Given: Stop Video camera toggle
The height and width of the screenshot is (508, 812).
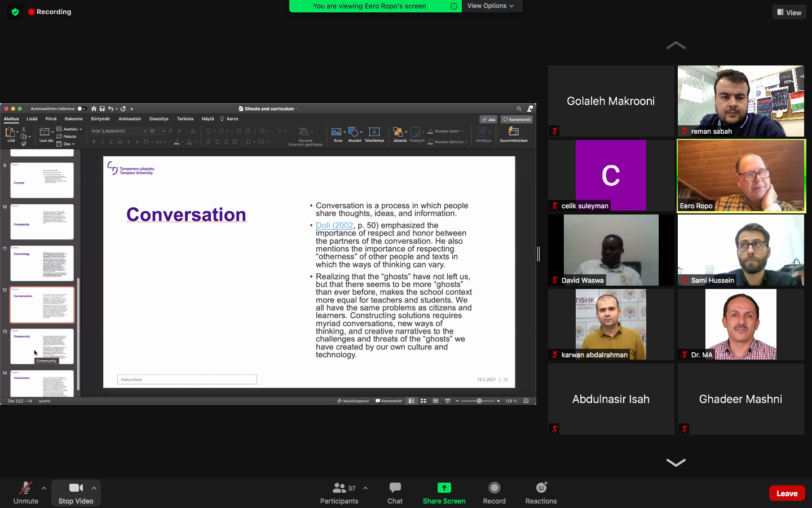Looking at the screenshot, I should (76, 492).
